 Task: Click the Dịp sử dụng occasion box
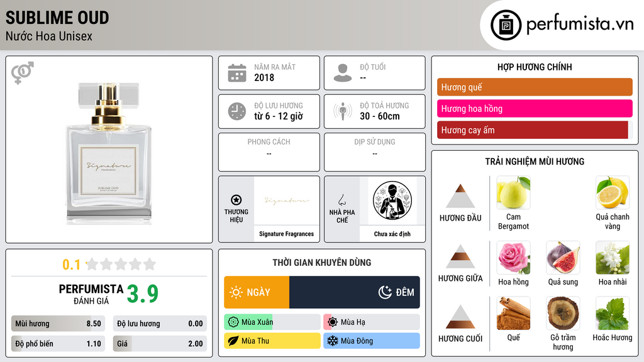[x=375, y=152]
